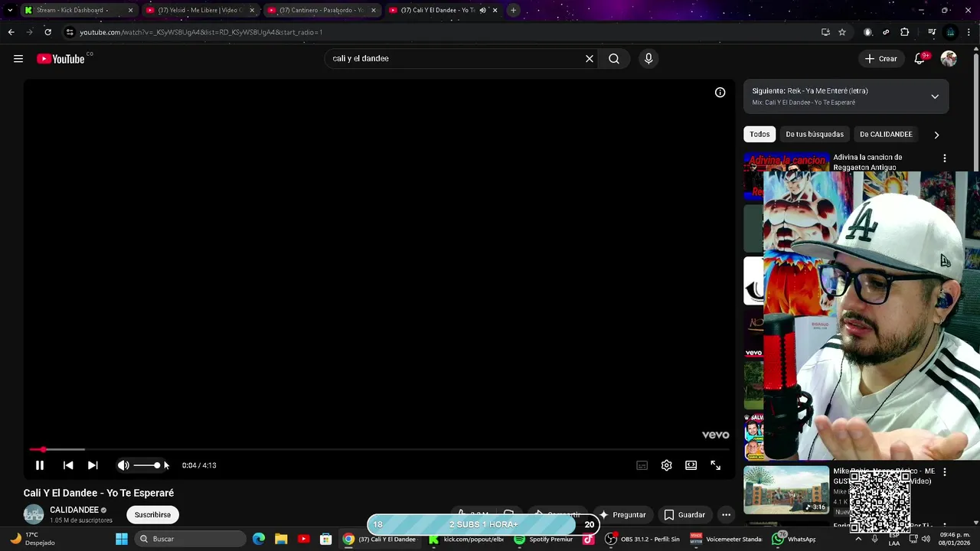
Task: Open the Spotify Premium taskbar item
Action: [x=543, y=539]
